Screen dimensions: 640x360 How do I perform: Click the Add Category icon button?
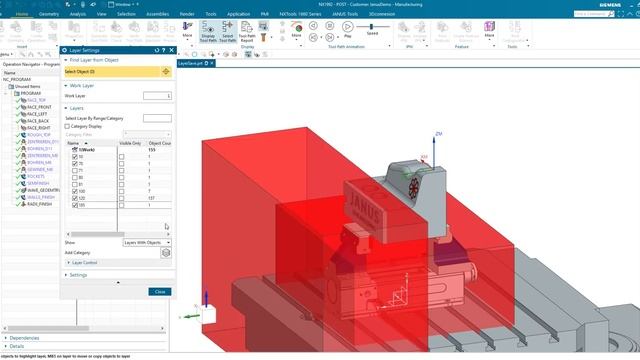tap(166, 253)
